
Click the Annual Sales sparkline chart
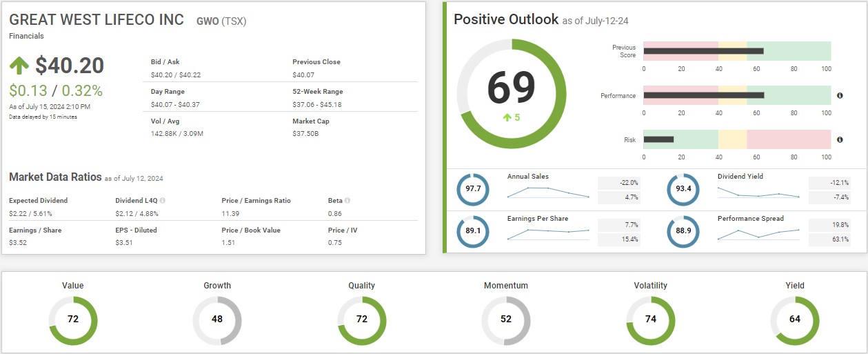click(x=549, y=192)
